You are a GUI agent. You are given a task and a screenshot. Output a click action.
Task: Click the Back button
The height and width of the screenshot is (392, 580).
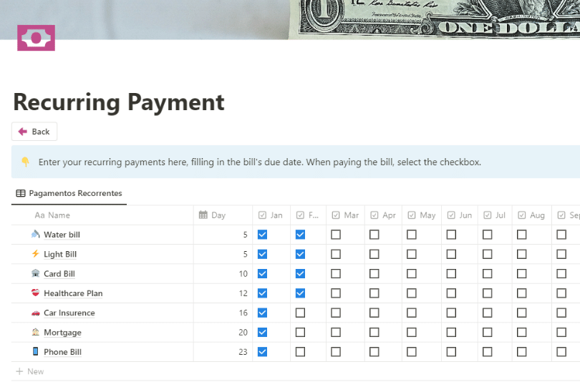coord(34,132)
